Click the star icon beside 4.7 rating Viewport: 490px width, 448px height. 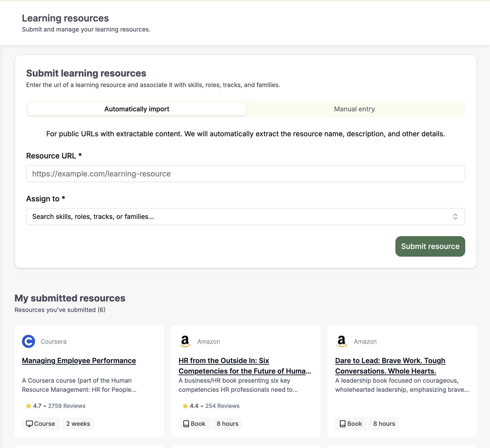[28, 406]
